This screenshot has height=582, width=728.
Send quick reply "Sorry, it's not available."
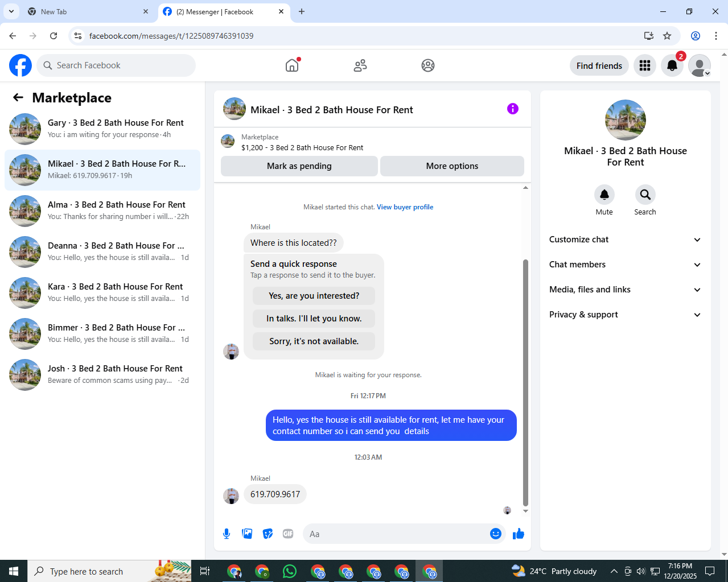coord(314,341)
